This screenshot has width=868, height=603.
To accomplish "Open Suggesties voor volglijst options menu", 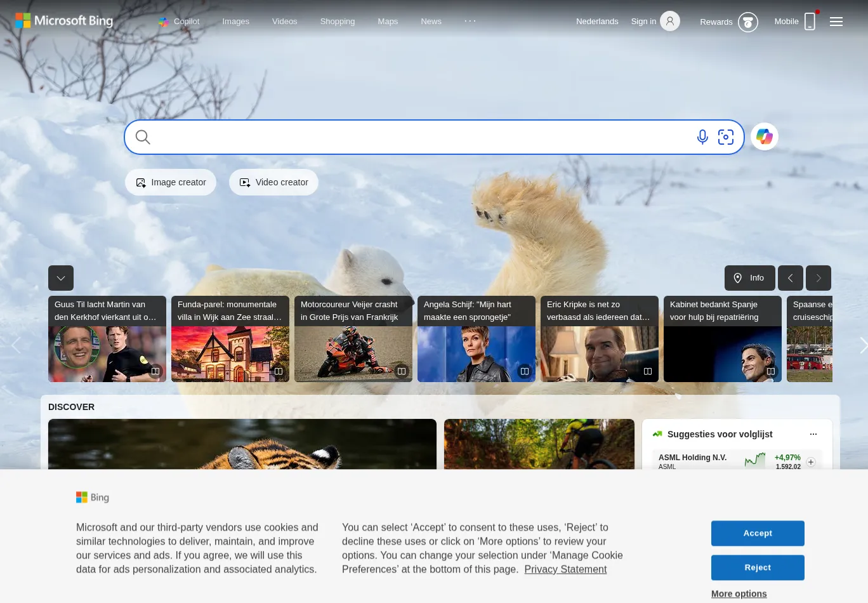I will 813,434.
